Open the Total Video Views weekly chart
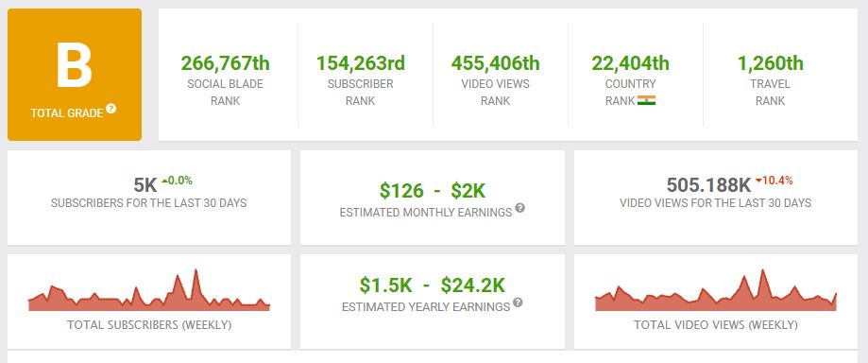868x363 pixels. pos(716,290)
